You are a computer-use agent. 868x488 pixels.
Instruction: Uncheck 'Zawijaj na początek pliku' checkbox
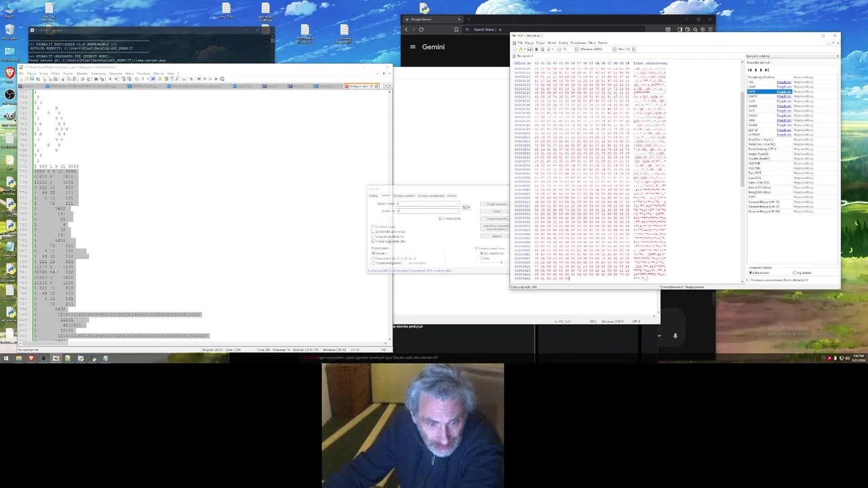(373, 241)
